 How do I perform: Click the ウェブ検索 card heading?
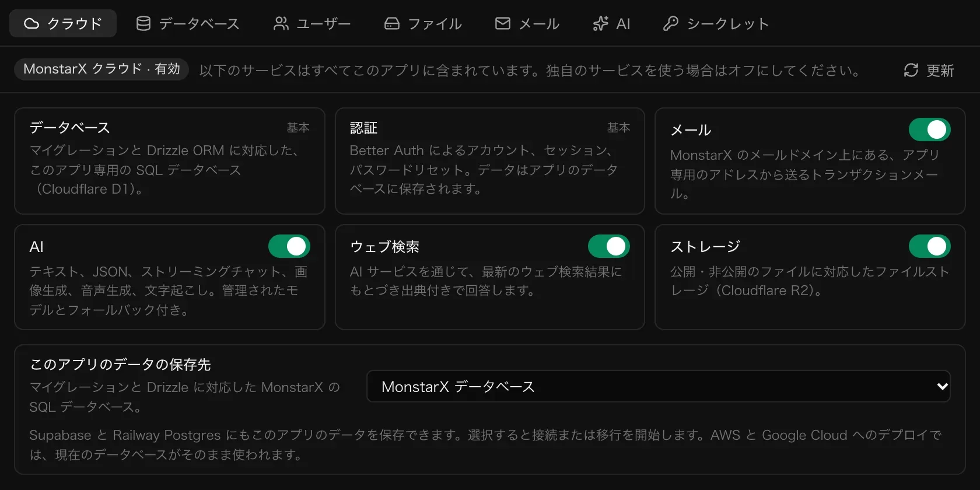tap(384, 247)
